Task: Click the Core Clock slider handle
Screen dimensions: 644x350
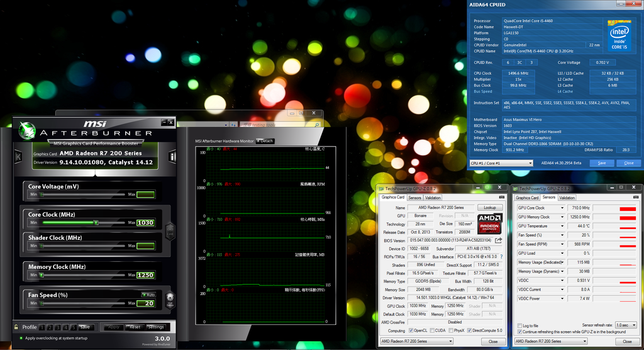Action: tap(96, 222)
